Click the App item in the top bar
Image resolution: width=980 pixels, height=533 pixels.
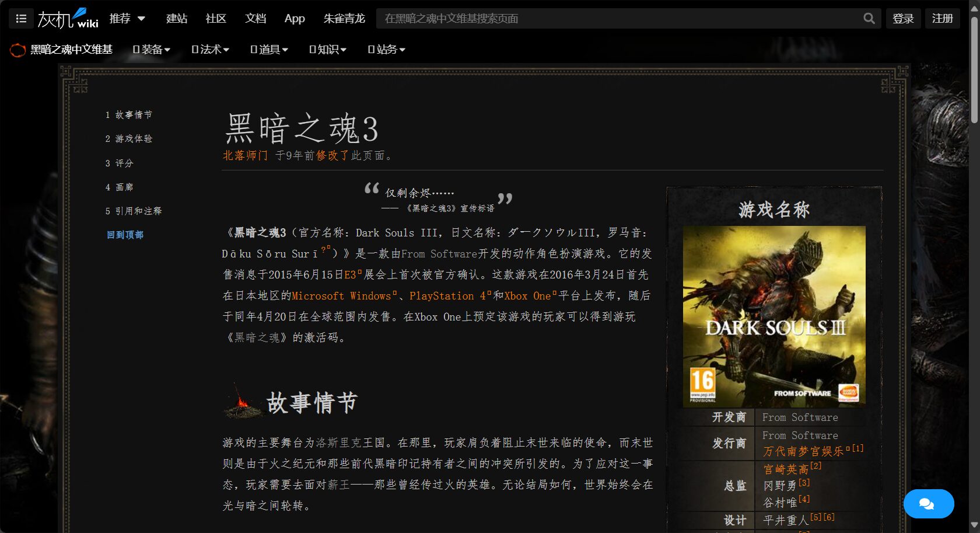pos(294,18)
